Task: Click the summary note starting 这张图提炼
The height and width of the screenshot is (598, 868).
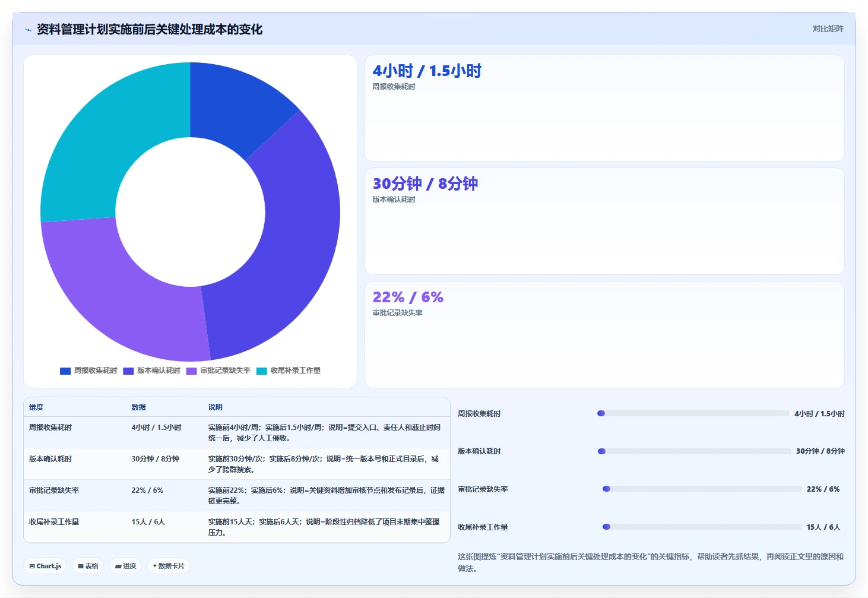Action: pyautogui.click(x=651, y=562)
